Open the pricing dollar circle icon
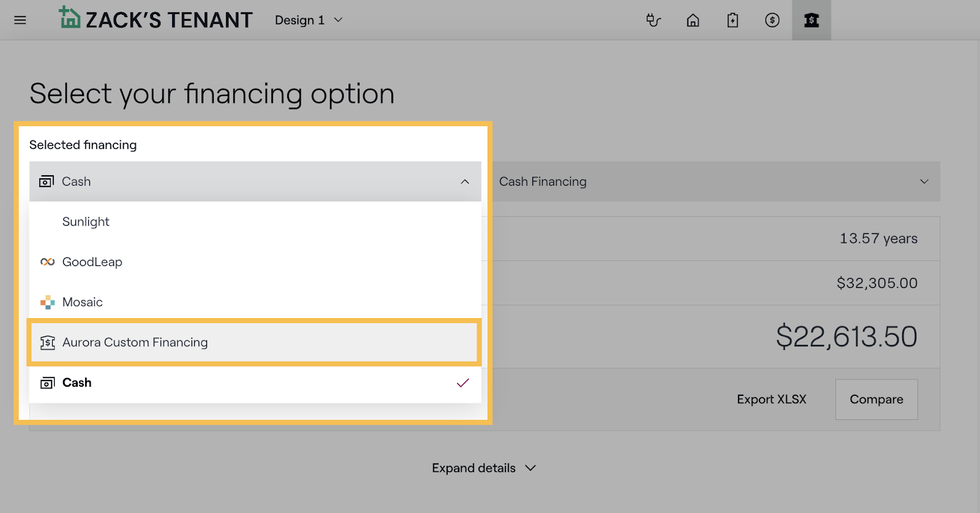 tap(772, 20)
